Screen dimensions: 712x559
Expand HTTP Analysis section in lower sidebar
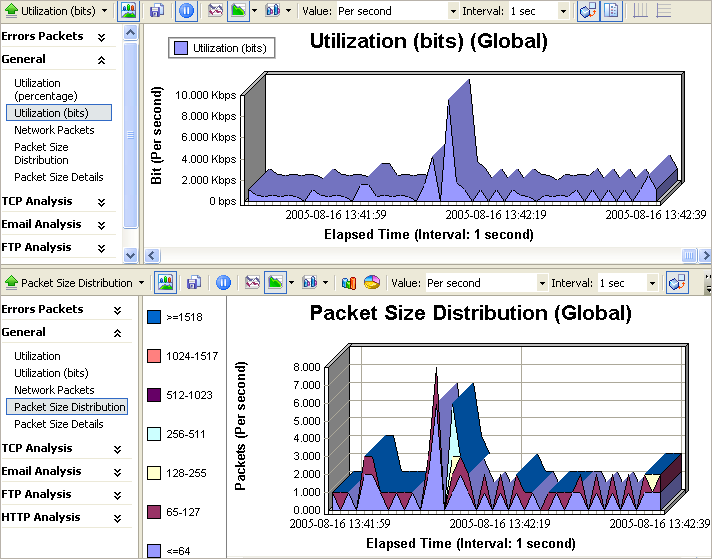(x=118, y=517)
